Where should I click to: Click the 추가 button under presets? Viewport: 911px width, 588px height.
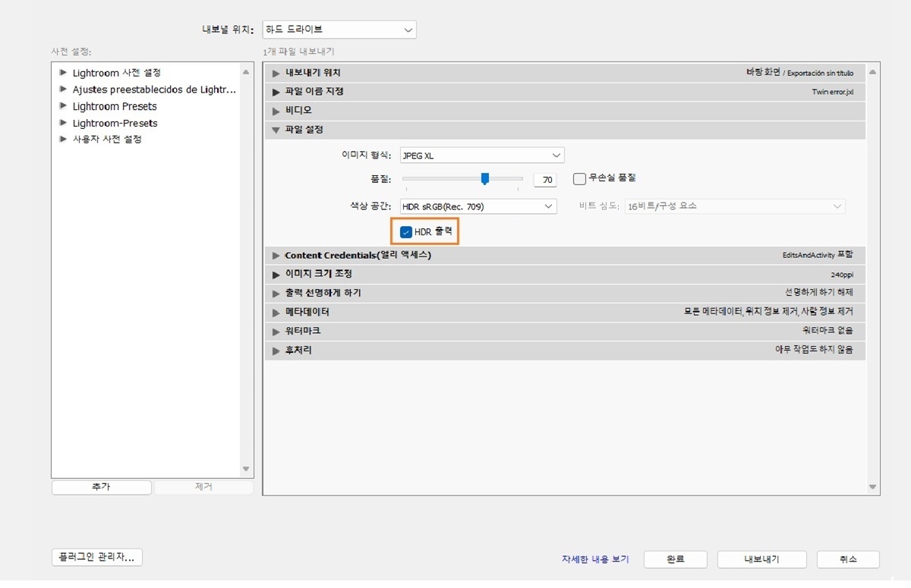coord(102,487)
